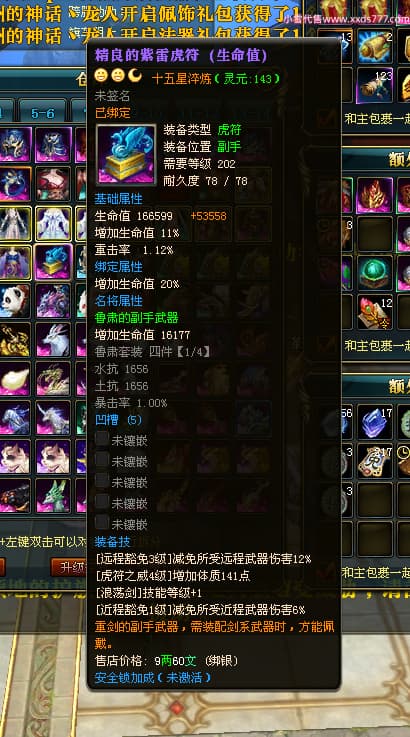The width and height of the screenshot is (410, 737).
Task: Select the golden flame item in extra bag
Action: (374, 195)
